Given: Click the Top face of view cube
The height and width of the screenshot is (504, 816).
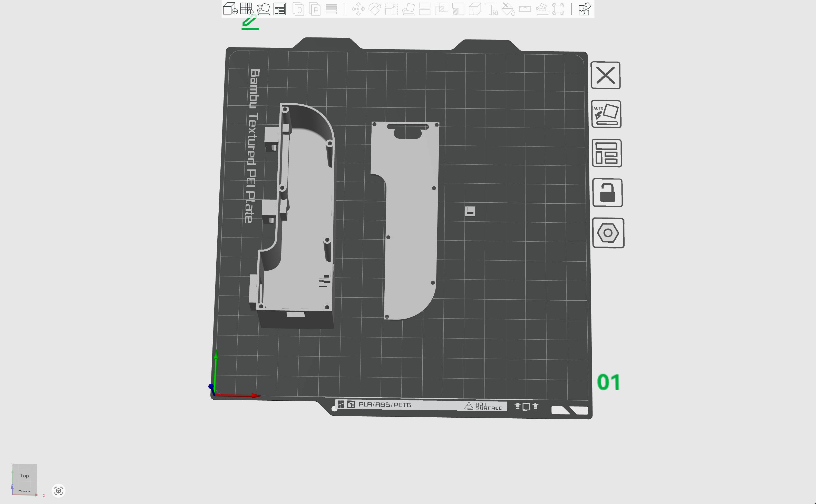Looking at the screenshot, I should (x=24, y=476).
